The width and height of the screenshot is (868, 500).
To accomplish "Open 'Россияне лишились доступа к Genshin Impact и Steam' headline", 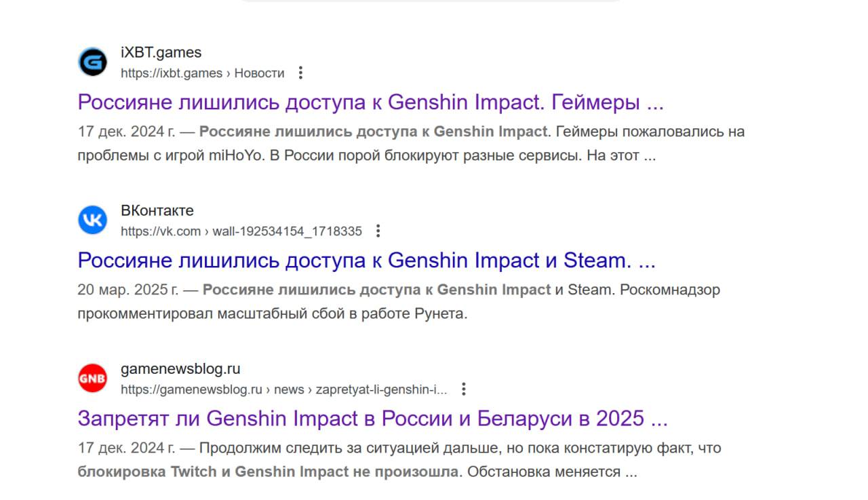I will point(367,261).
